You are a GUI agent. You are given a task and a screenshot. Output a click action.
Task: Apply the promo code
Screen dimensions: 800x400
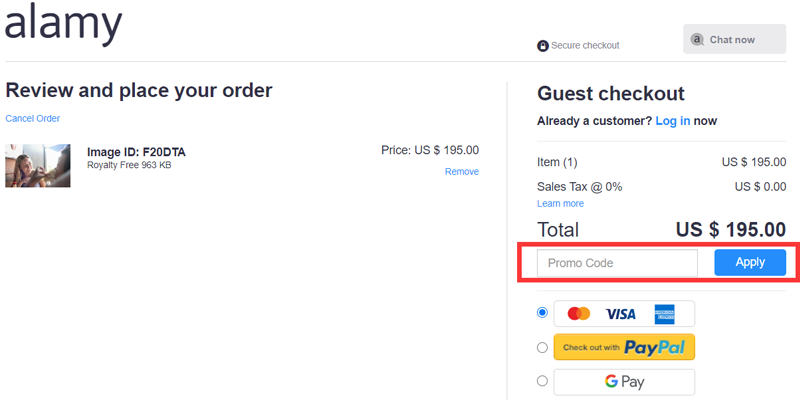coord(750,263)
